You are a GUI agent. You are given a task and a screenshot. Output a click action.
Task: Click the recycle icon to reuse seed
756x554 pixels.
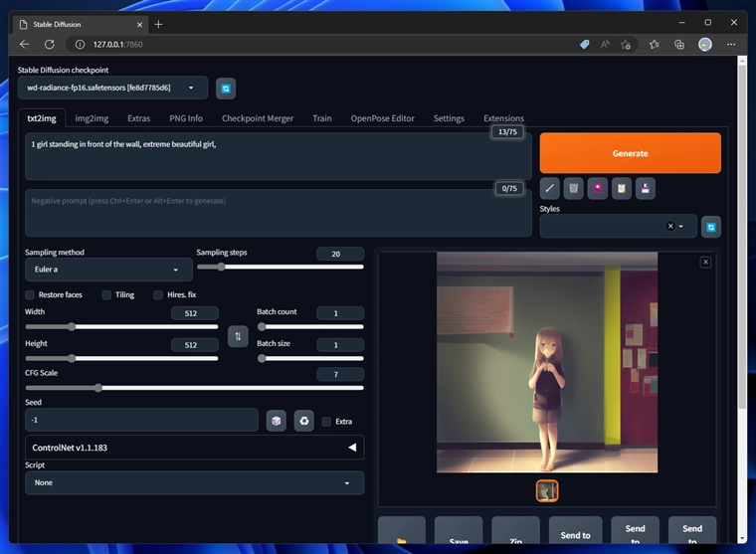click(x=303, y=421)
